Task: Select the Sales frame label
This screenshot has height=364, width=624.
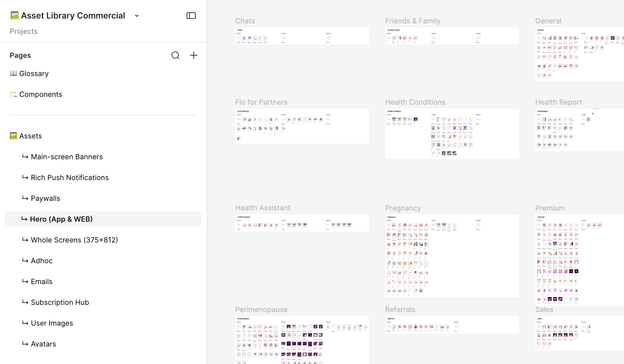Action: tap(544, 309)
